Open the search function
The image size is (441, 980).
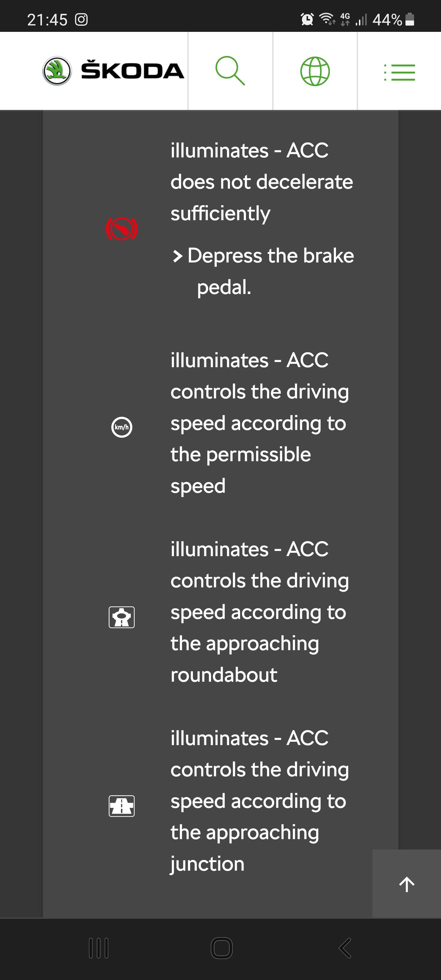click(x=230, y=71)
